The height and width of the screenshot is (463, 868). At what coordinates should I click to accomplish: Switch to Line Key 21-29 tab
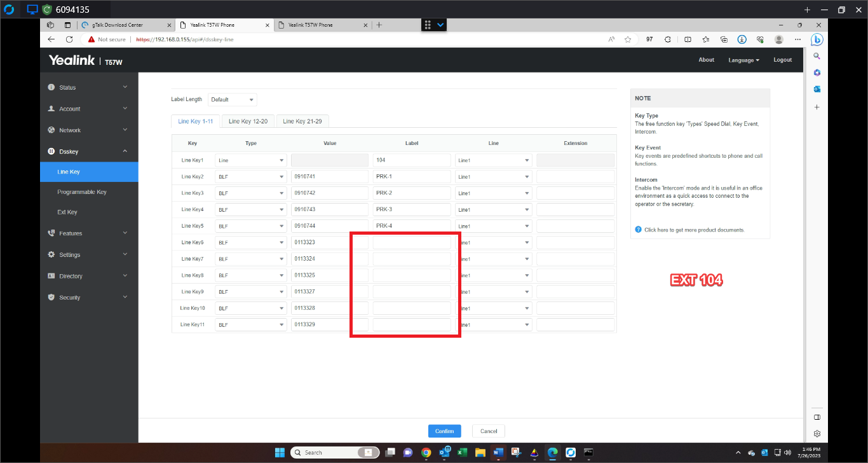click(x=302, y=121)
